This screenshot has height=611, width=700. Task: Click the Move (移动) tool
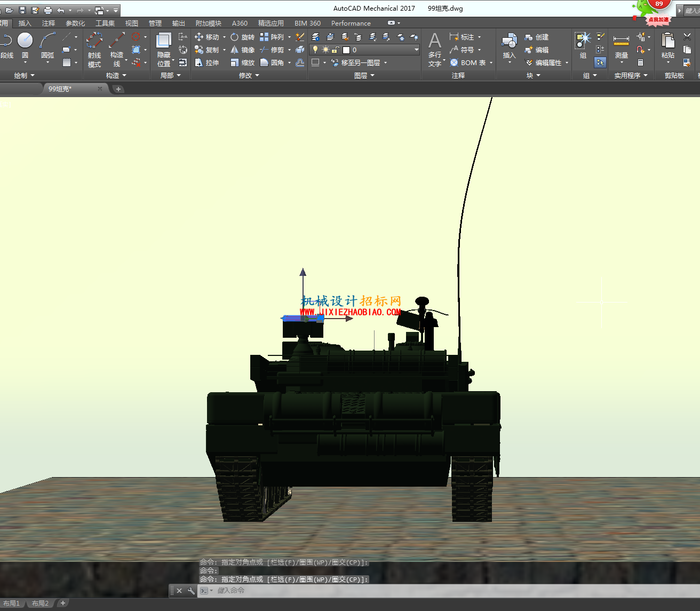[207, 37]
